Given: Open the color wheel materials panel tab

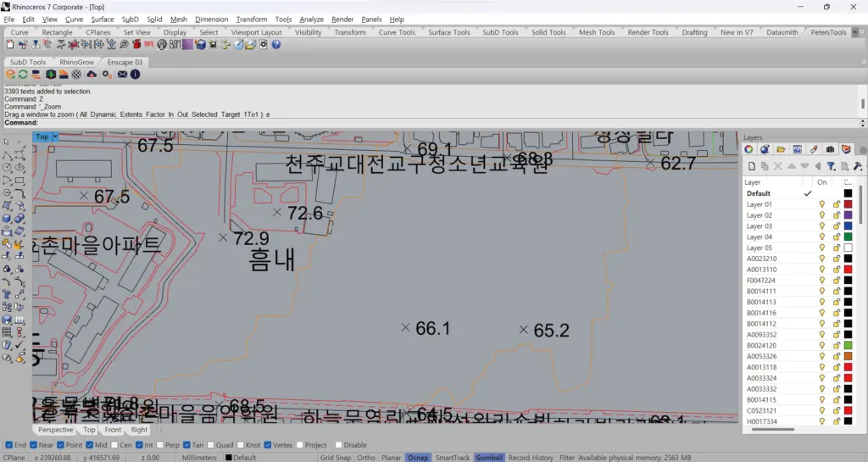Looking at the screenshot, I should [x=748, y=149].
